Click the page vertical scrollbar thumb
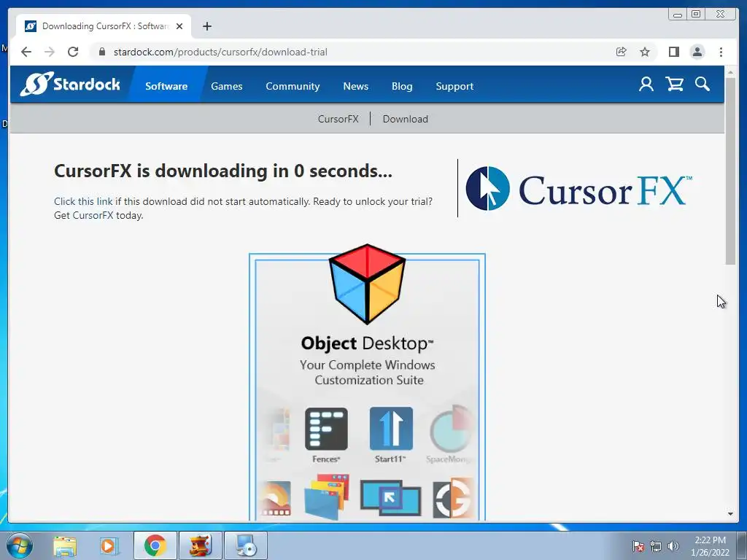 tap(730, 171)
